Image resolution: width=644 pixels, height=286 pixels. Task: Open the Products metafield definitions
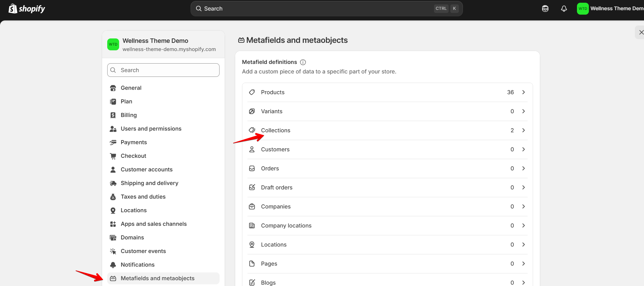coord(387,92)
